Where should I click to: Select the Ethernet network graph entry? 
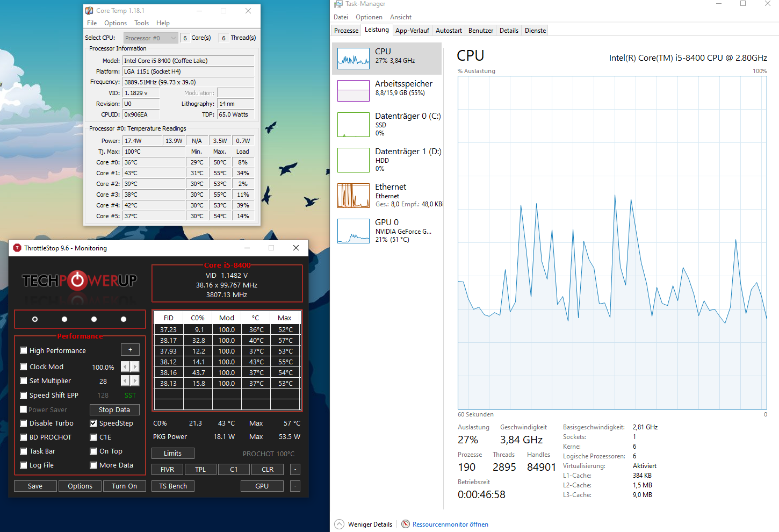coord(387,196)
